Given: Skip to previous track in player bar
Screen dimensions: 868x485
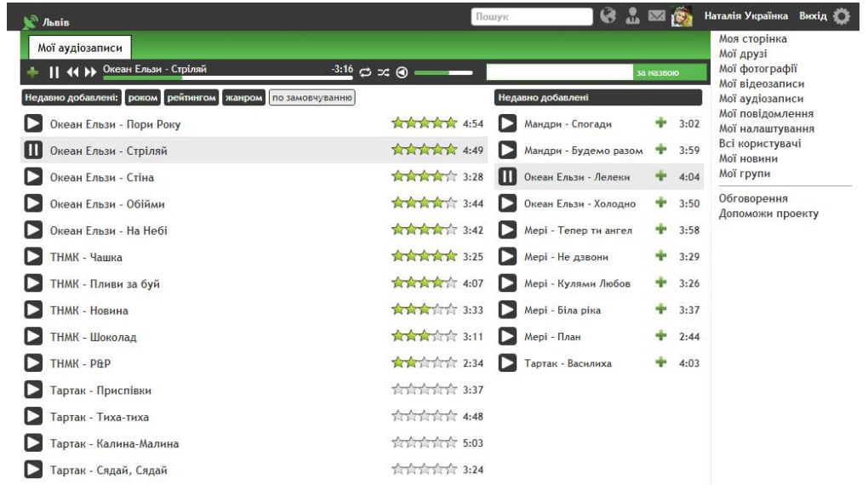Looking at the screenshot, I should coord(72,72).
